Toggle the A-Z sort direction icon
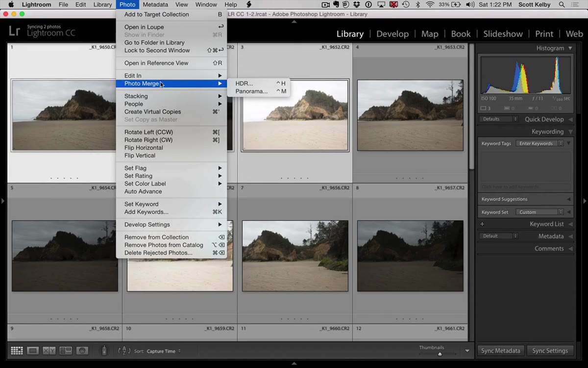This screenshot has height=368, width=588. 124,351
